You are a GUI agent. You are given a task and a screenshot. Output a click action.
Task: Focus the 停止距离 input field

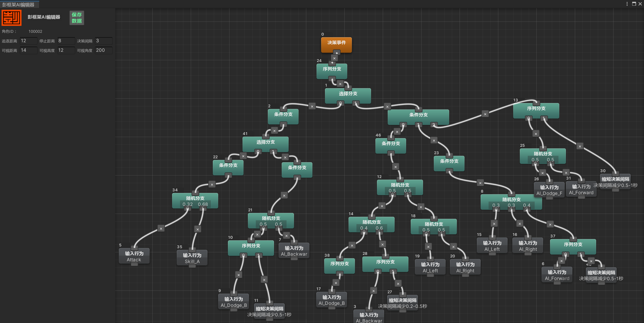pos(66,41)
